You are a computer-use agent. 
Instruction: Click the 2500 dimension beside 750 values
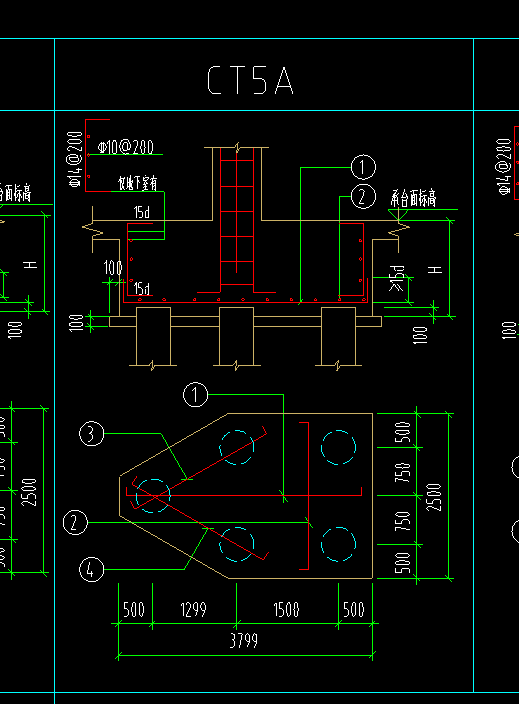click(434, 497)
